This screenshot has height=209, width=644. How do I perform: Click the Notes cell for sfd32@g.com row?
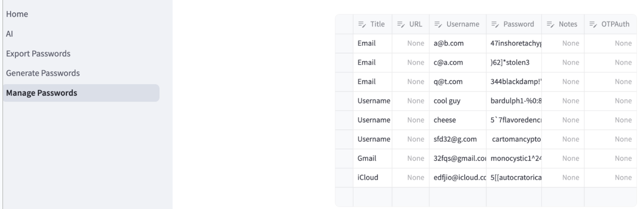pos(563,139)
